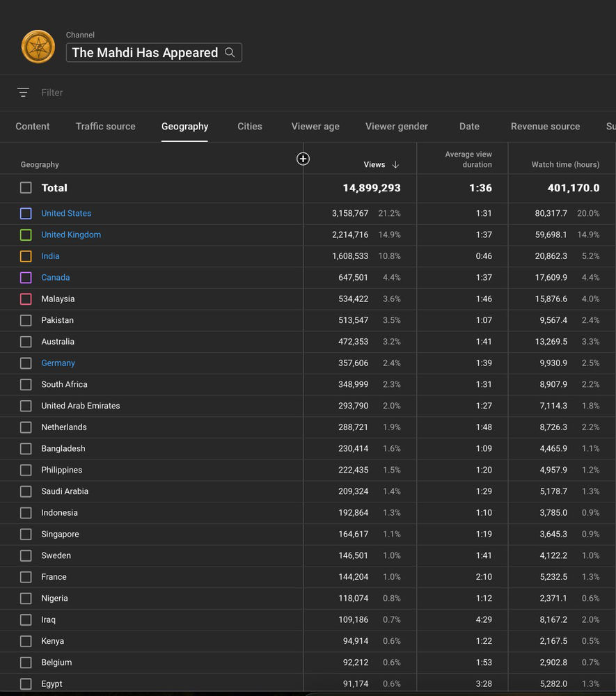This screenshot has height=696, width=616.
Task: Click the search icon in channel selector
Action: 230,52
